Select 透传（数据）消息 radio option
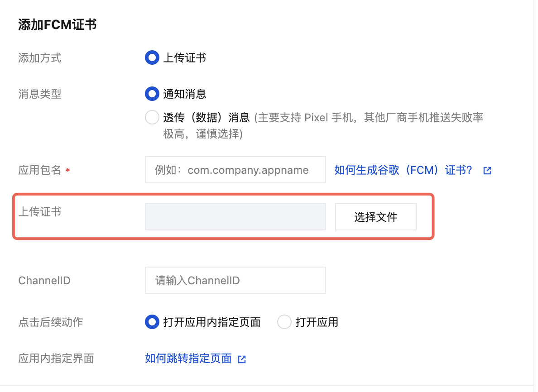 coord(152,117)
